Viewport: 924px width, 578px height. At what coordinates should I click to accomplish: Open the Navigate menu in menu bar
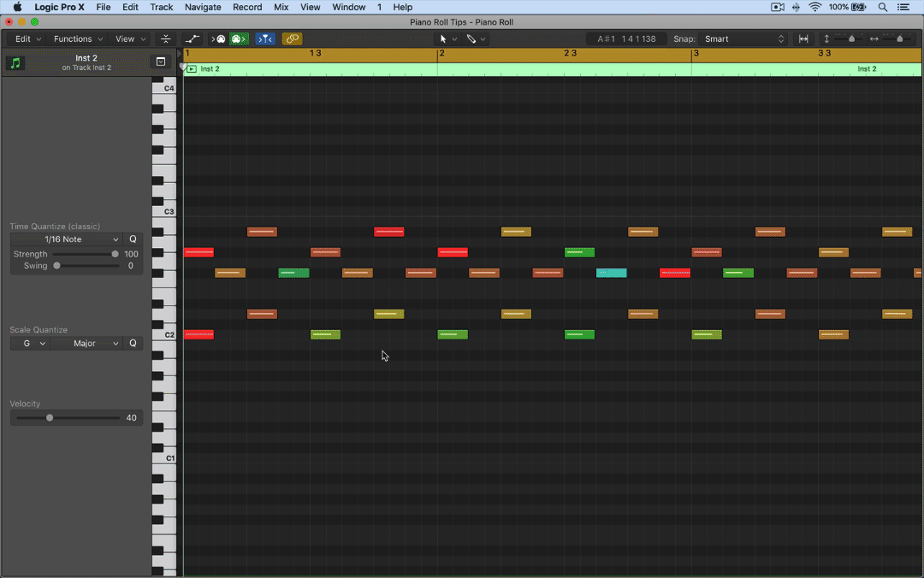pos(203,7)
